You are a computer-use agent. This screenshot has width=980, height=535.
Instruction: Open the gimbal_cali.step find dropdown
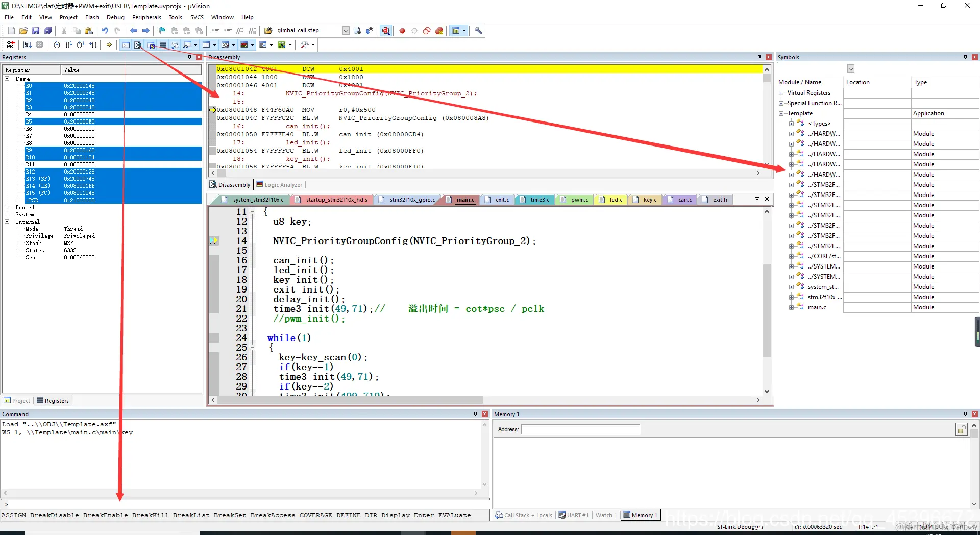(x=346, y=31)
